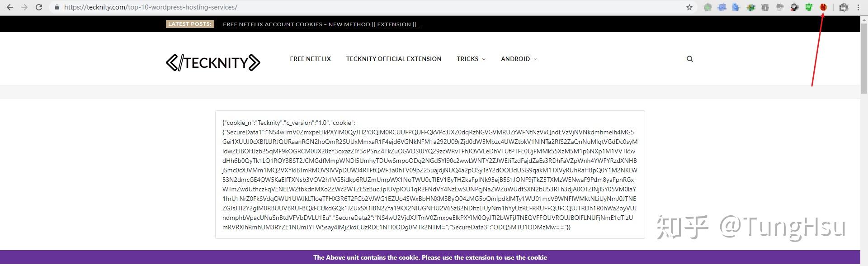Click the purple banner about using the extension
Screen dimensions: 868x266
coord(430,257)
